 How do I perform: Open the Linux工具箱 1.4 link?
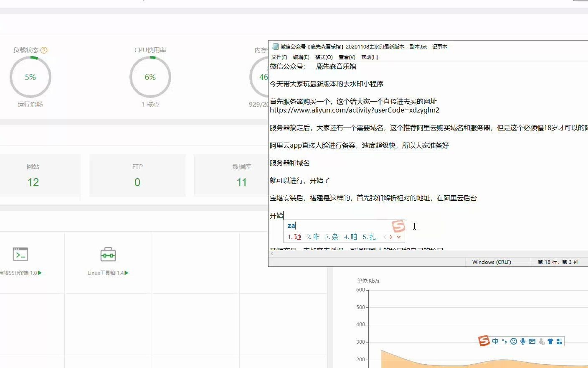(108, 273)
